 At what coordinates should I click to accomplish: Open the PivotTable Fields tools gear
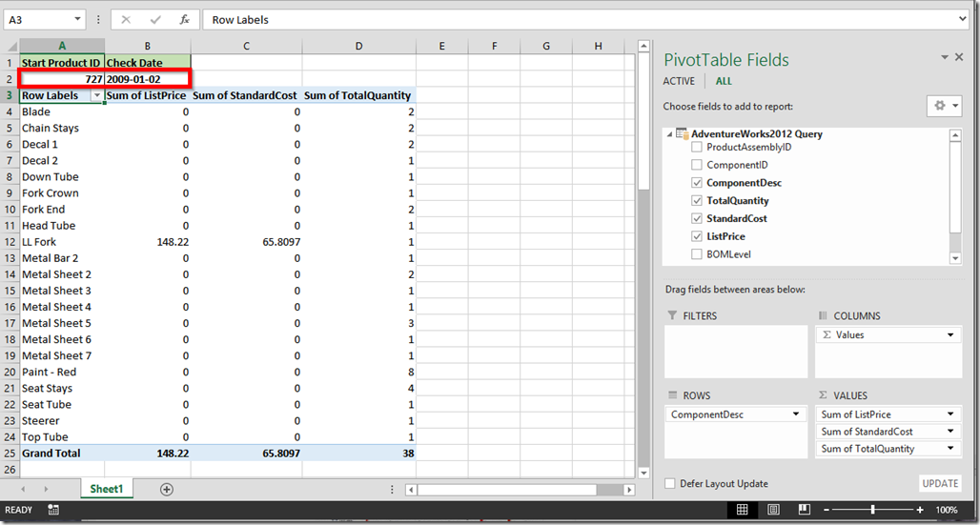tap(945, 106)
